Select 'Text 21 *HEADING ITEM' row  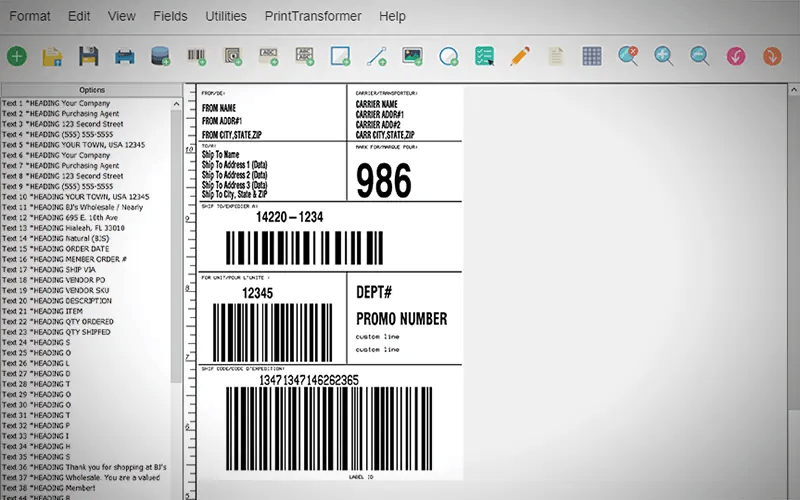(x=86, y=311)
